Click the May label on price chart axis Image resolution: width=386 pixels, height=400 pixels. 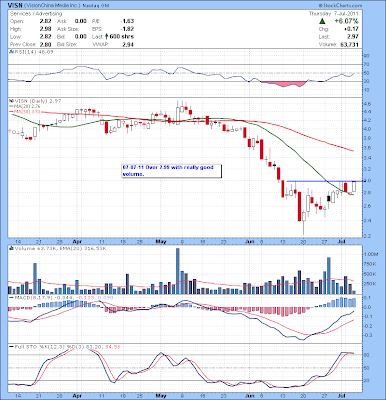[x=161, y=241]
